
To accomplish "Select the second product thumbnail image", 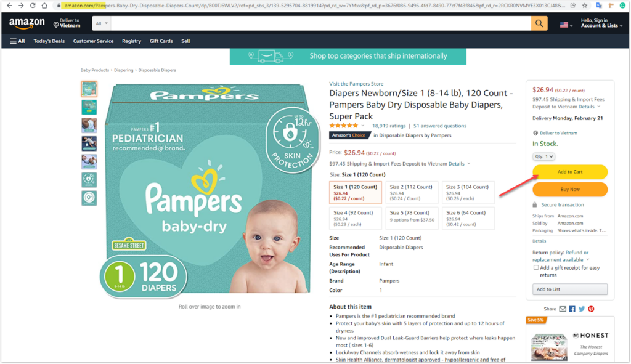I will [x=89, y=107].
